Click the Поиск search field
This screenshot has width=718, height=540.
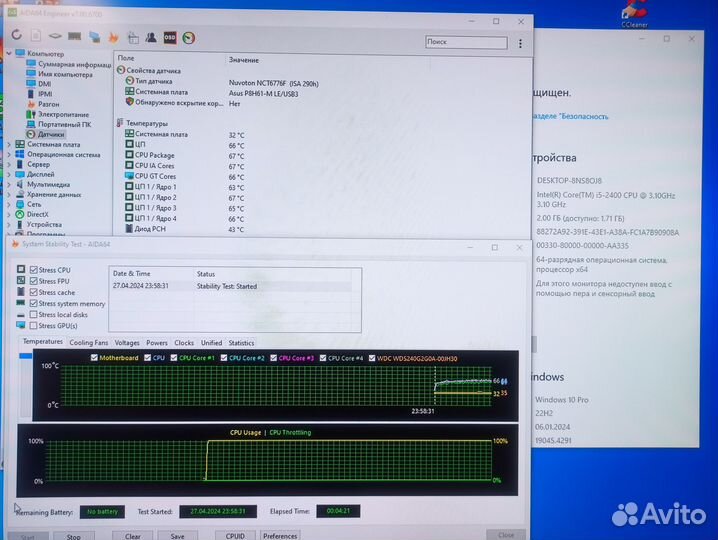tap(464, 42)
